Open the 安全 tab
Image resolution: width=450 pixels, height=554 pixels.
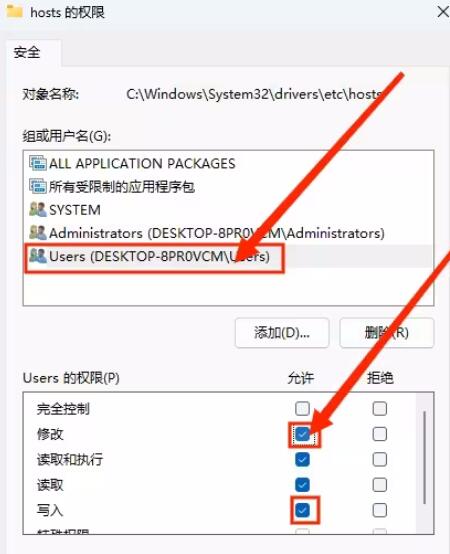[27, 53]
